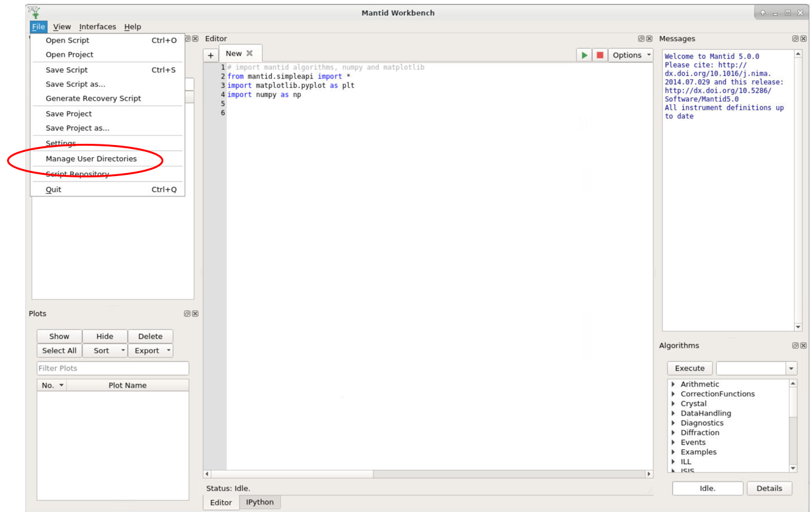Click the Details button
Viewport: 812px width, 515px height.
point(770,488)
